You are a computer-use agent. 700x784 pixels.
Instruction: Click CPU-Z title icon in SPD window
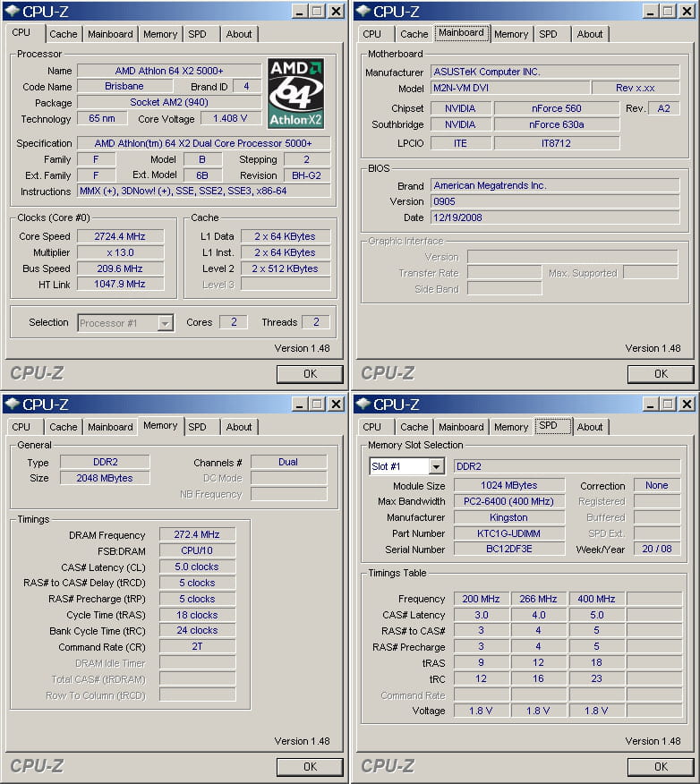click(363, 404)
